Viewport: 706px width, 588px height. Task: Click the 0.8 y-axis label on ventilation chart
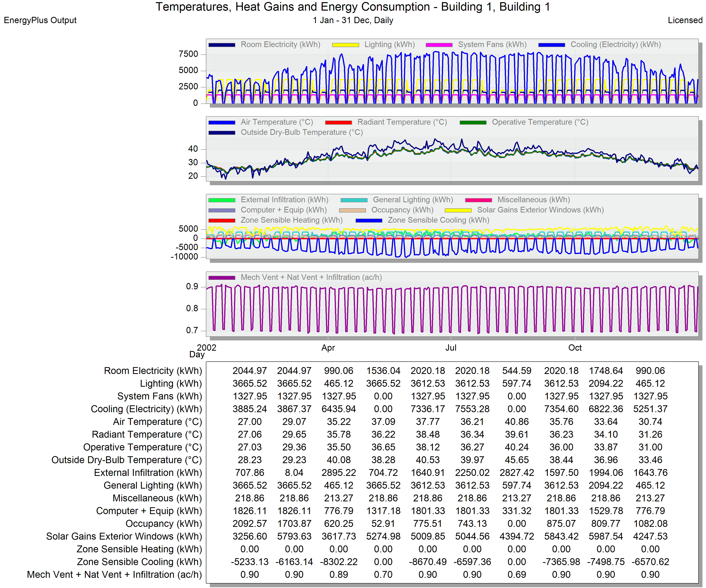pyautogui.click(x=192, y=309)
